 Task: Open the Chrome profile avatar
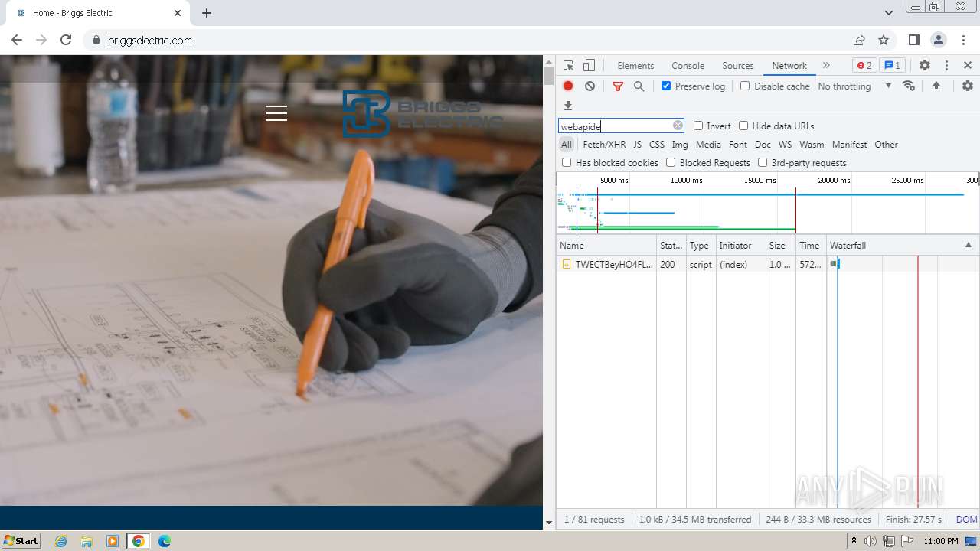938,40
